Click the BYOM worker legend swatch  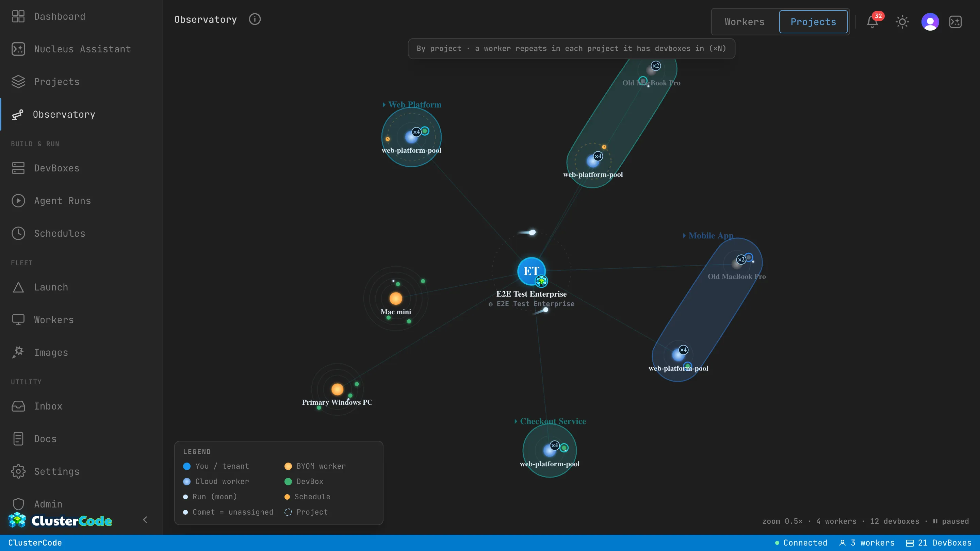pyautogui.click(x=288, y=466)
